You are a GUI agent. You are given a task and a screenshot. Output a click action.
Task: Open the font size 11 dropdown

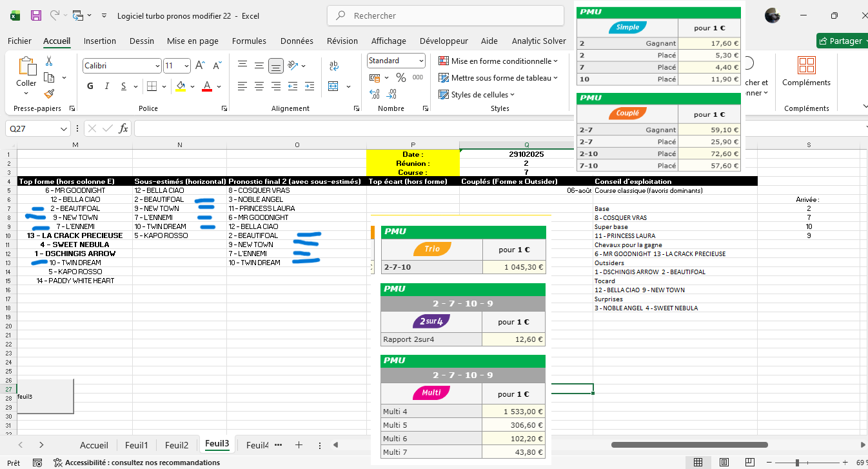(x=187, y=66)
